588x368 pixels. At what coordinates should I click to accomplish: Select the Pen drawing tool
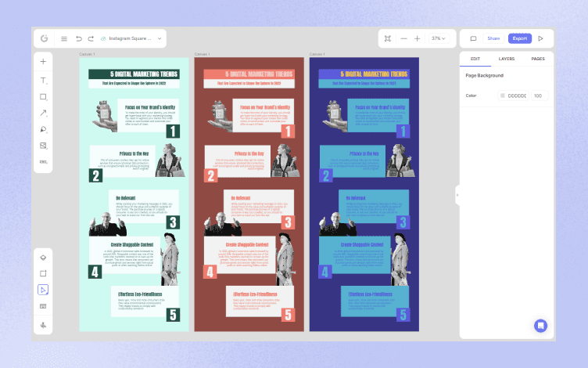point(43,129)
